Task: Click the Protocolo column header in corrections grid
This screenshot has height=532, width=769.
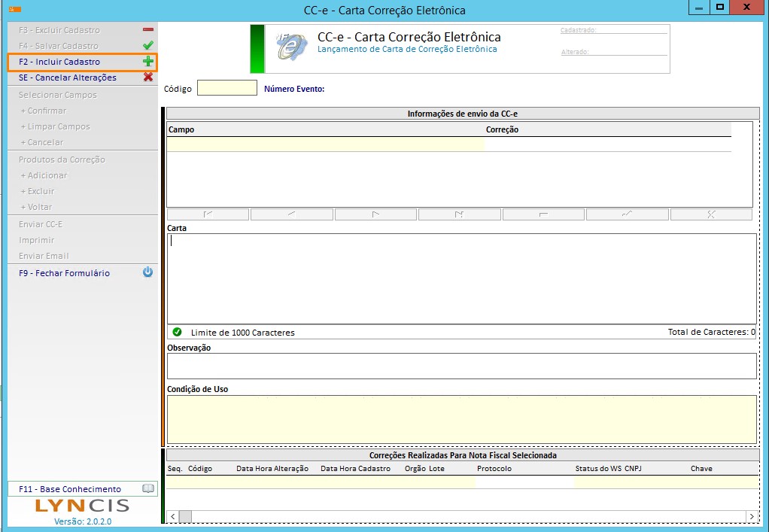Action: 494,468
